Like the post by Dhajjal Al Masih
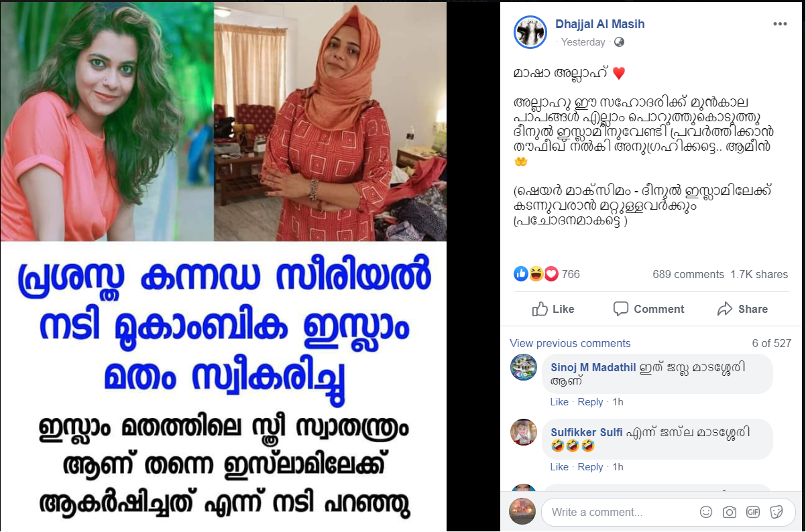The width and height of the screenshot is (806, 532). [553, 309]
